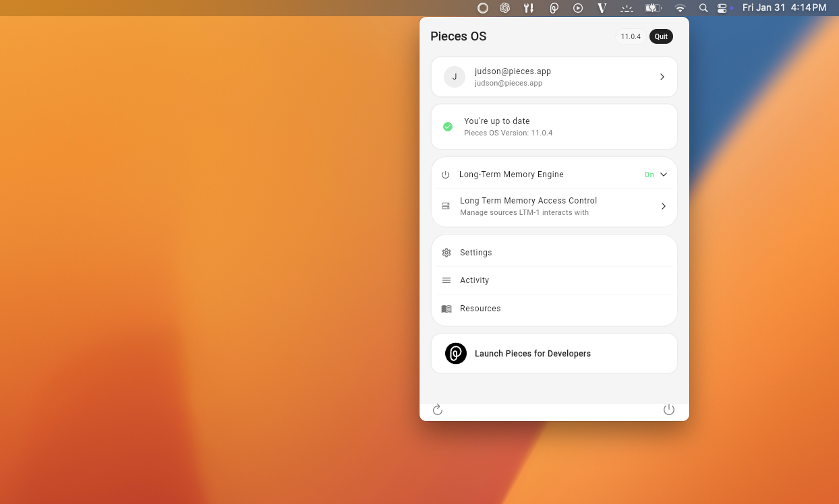Open the Resources item
Image resolution: width=839 pixels, height=504 pixels.
554,309
